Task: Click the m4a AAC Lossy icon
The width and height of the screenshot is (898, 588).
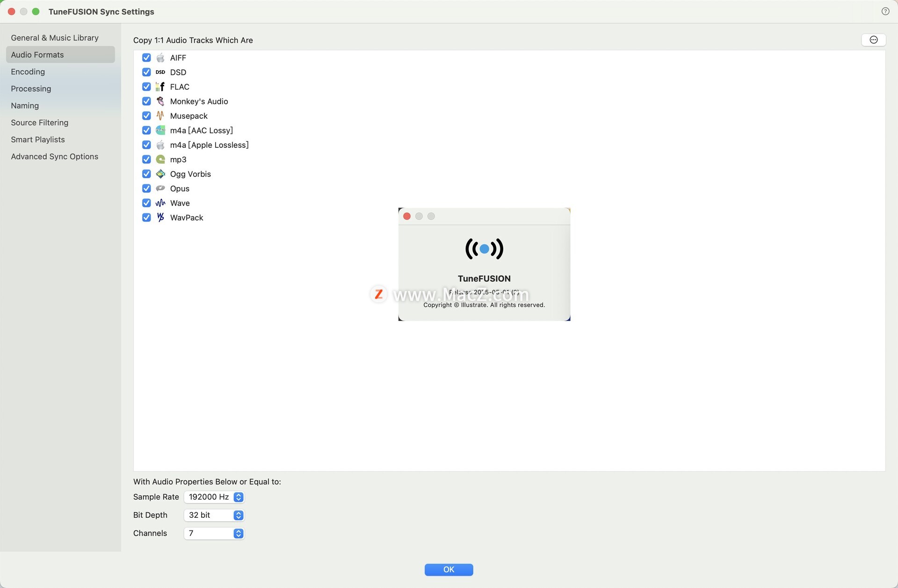Action: pyautogui.click(x=160, y=130)
